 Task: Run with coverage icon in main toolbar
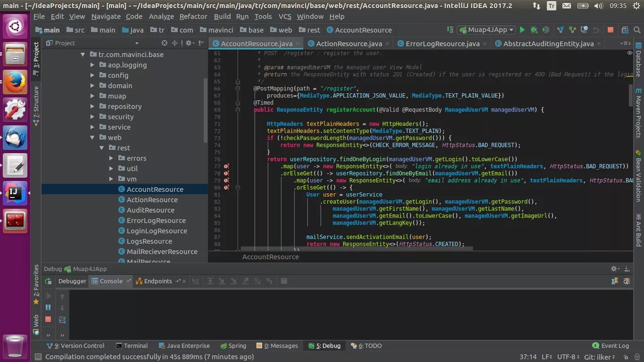pyautogui.click(x=546, y=30)
